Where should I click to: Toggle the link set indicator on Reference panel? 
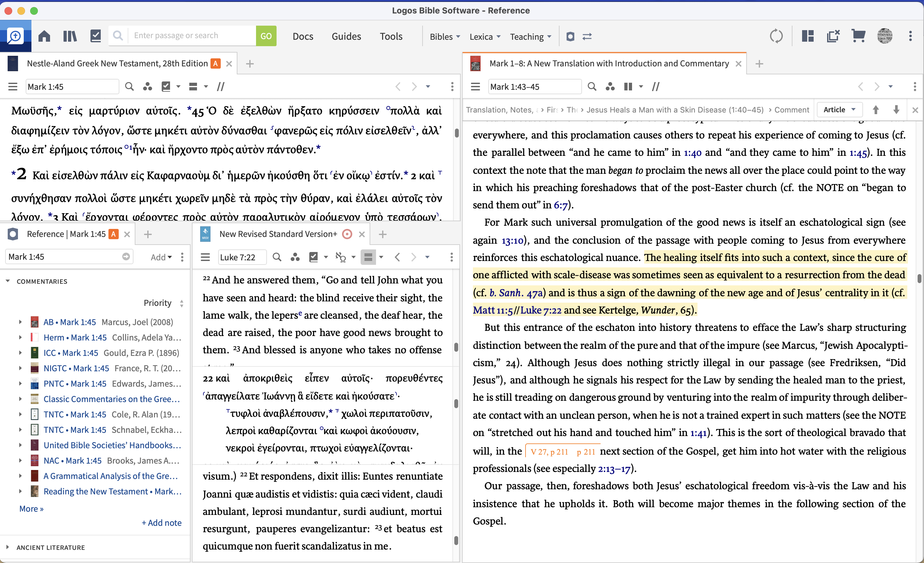click(x=113, y=234)
